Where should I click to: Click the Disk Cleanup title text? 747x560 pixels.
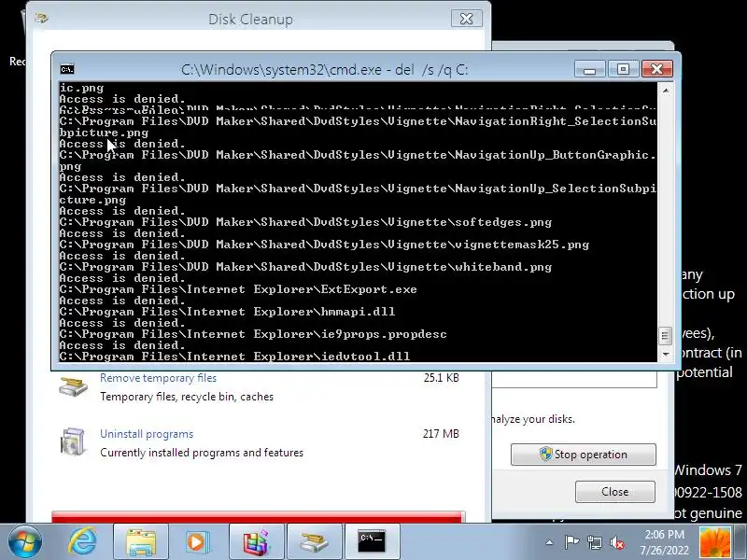click(250, 20)
